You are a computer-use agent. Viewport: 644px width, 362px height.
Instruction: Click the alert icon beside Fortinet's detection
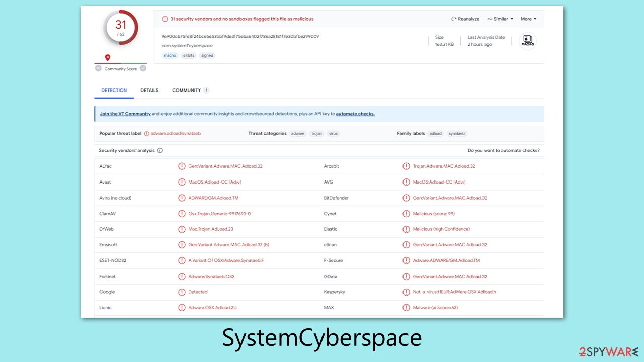click(x=182, y=276)
